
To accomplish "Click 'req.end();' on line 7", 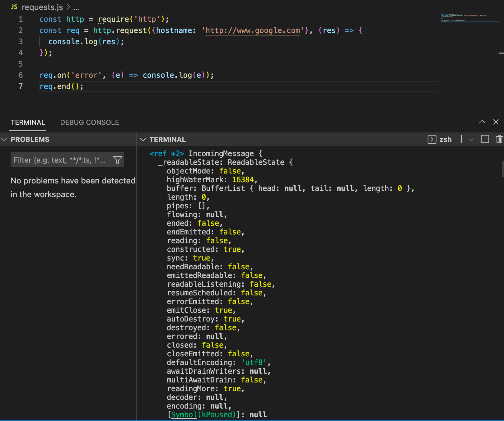I will pyautogui.click(x=62, y=86).
